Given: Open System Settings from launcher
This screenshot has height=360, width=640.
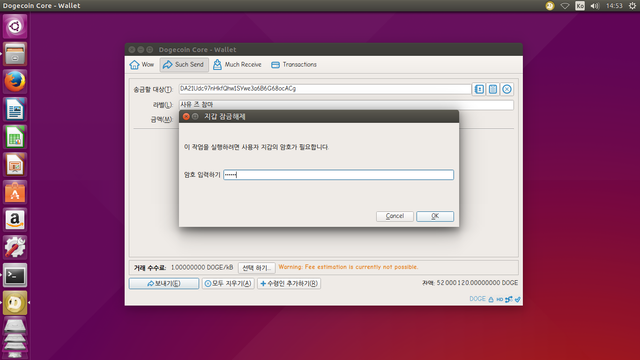Looking at the screenshot, I should click(15, 248).
